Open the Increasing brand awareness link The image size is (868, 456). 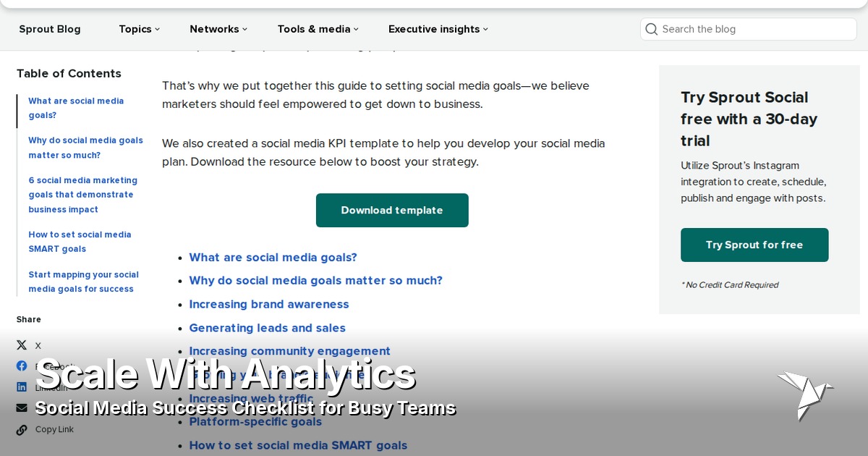269,304
